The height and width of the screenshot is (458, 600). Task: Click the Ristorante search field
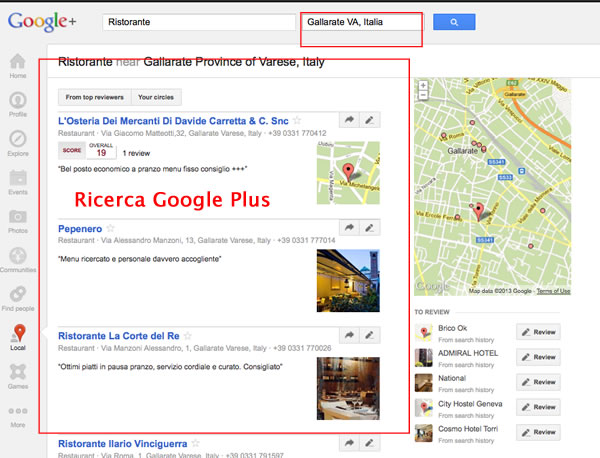click(199, 22)
